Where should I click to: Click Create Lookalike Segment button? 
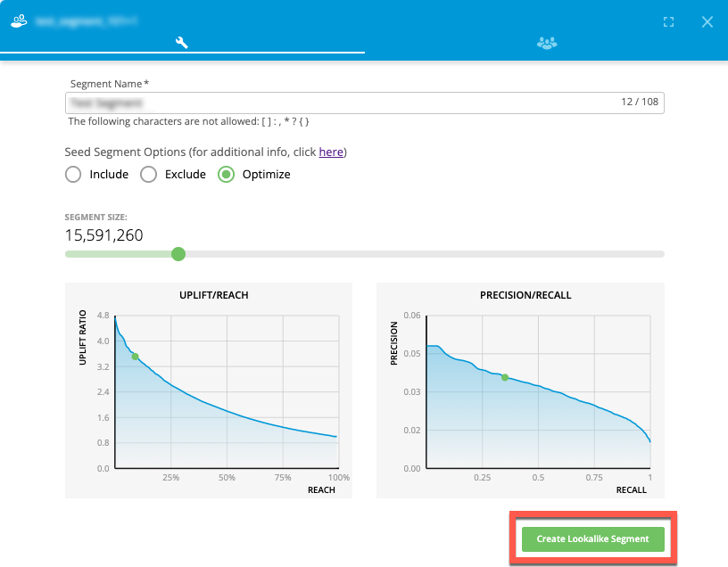593,538
